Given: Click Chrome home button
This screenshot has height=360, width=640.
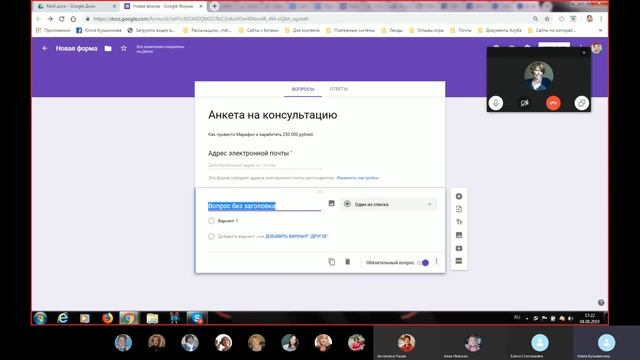Looking at the screenshot, I should point(73,19).
